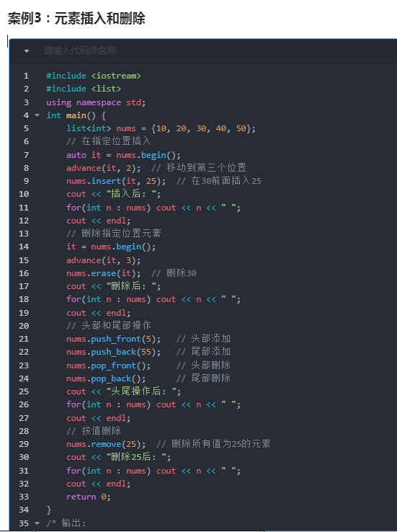Click comment '// 在30前面插入25'
The image size is (397, 532).
tap(219, 181)
